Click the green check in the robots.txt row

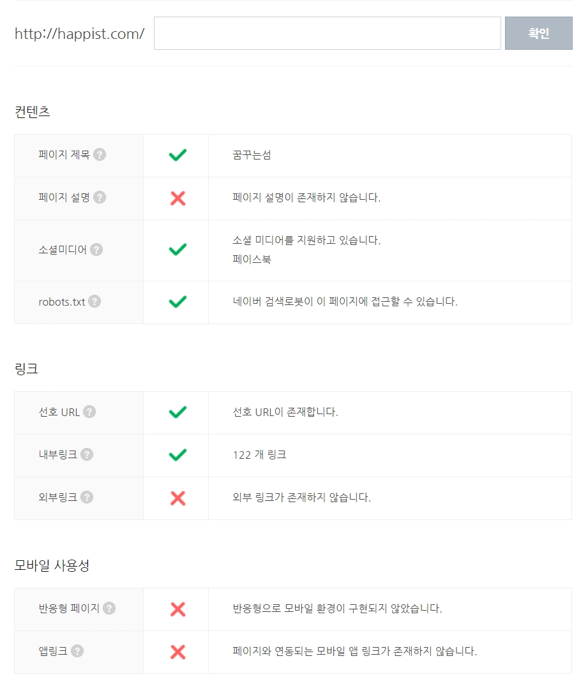[x=177, y=302]
